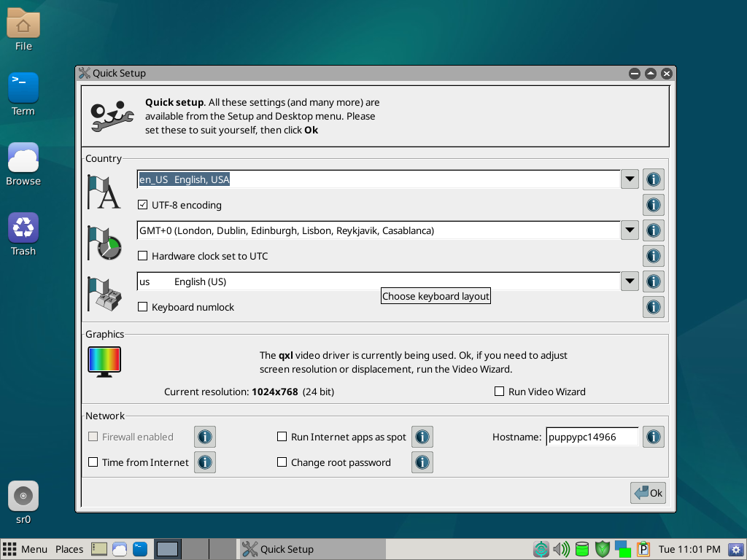This screenshot has height=560, width=747.
Task: Switch to the first virtual desktop pager
Action: [x=167, y=549]
